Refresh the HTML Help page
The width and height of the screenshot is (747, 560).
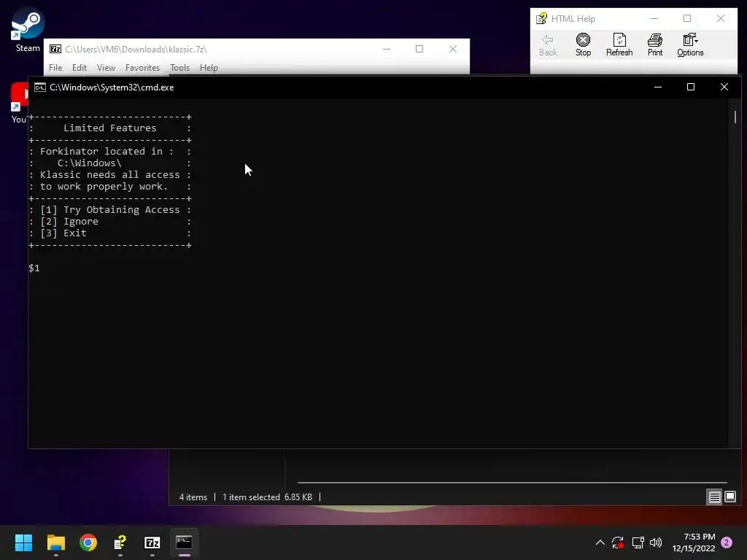point(619,44)
